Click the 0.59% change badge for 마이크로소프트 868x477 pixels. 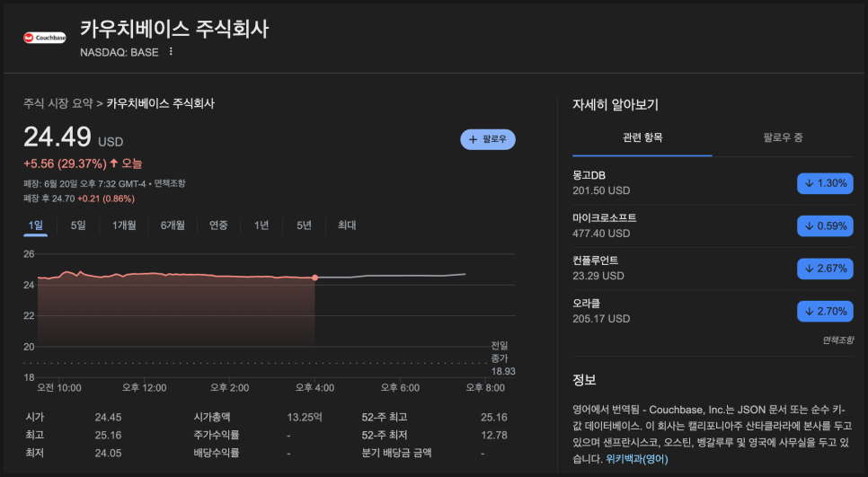825,225
